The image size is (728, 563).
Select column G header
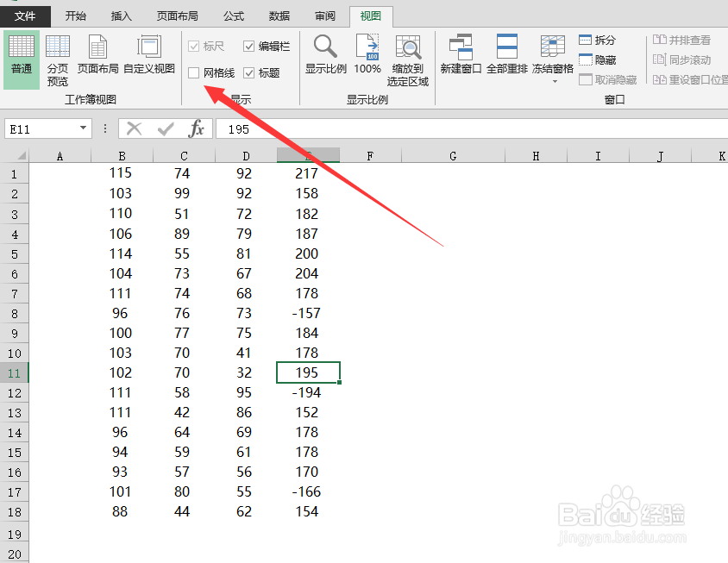[x=453, y=155]
